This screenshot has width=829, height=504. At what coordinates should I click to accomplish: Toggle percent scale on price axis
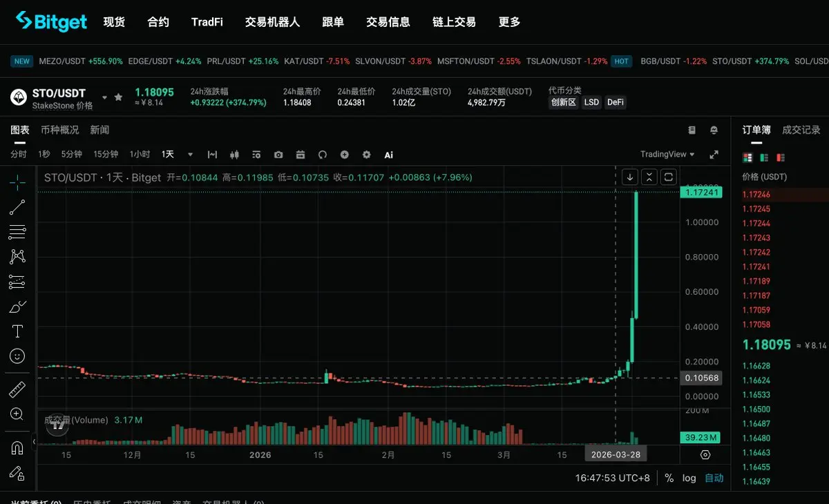(x=669, y=478)
